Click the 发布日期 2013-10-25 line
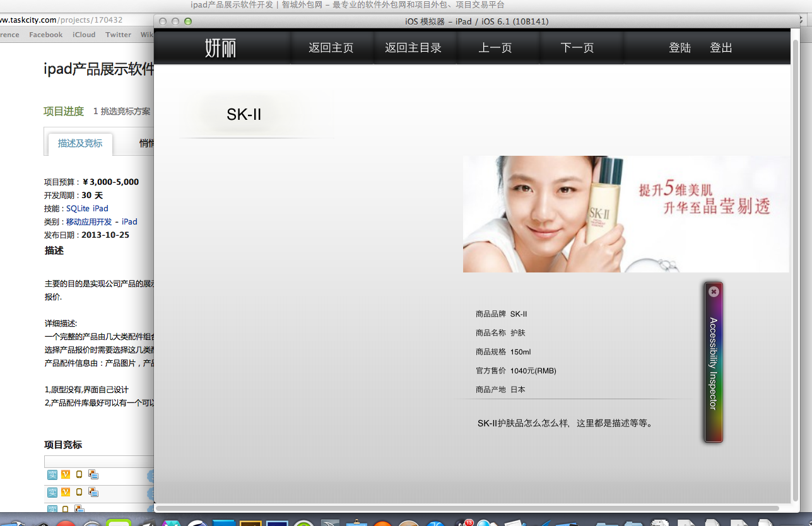The height and width of the screenshot is (526, 812). pos(86,235)
